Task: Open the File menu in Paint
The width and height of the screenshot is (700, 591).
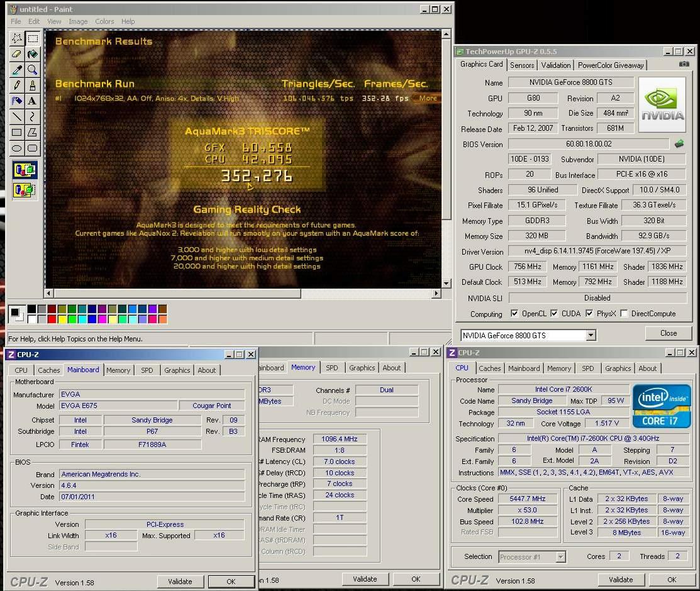Action: pos(16,21)
